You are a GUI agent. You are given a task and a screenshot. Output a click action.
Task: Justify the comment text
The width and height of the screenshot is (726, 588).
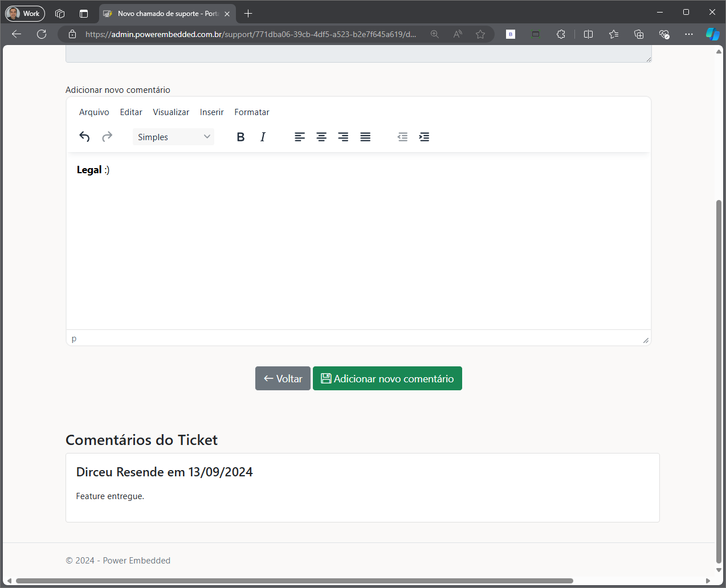pyautogui.click(x=365, y=137)
